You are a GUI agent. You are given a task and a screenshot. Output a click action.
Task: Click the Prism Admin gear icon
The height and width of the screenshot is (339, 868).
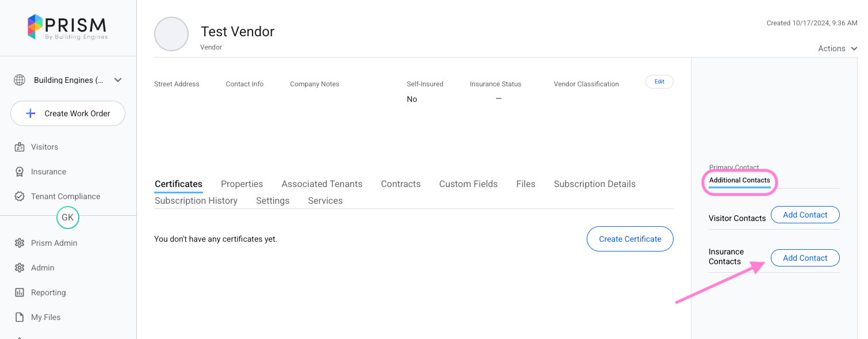pyautogui.click(x=20, y=243)
